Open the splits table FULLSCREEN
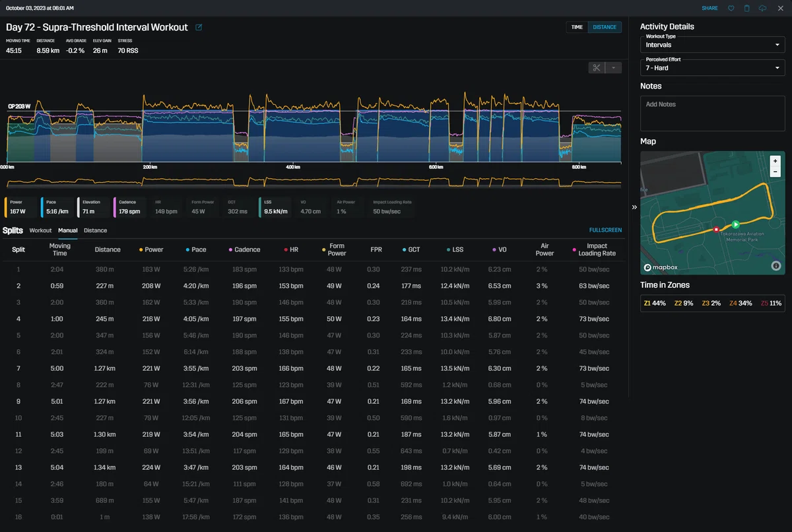 pos(605,230)
